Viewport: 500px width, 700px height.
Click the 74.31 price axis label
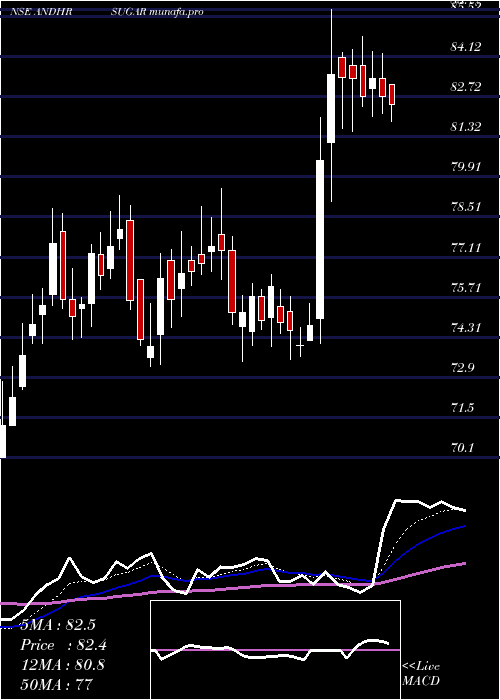point(466,327)
